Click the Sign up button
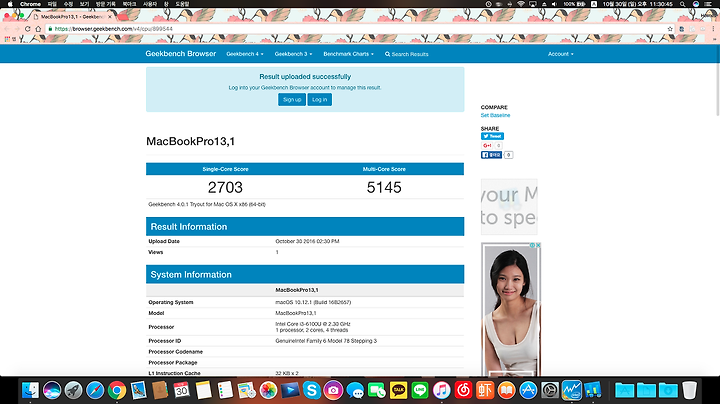 tap(292, 100)
